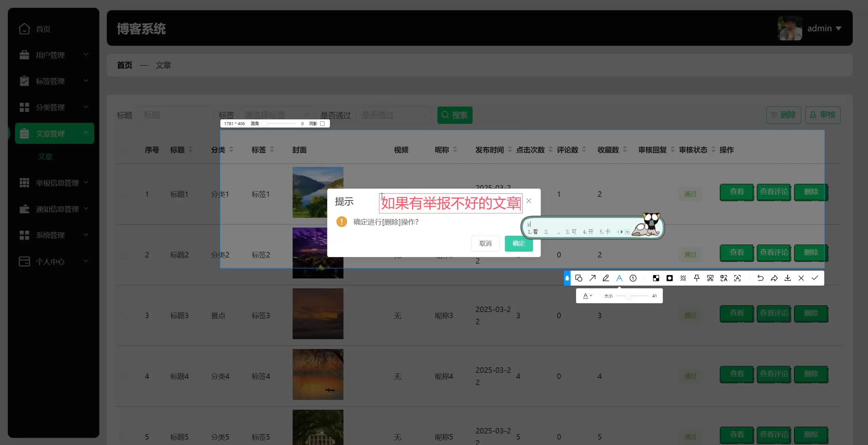The image size is (868, 445).
Task: Expand the 系统管理 sidebar menu
Action: (x=54, y=235)
